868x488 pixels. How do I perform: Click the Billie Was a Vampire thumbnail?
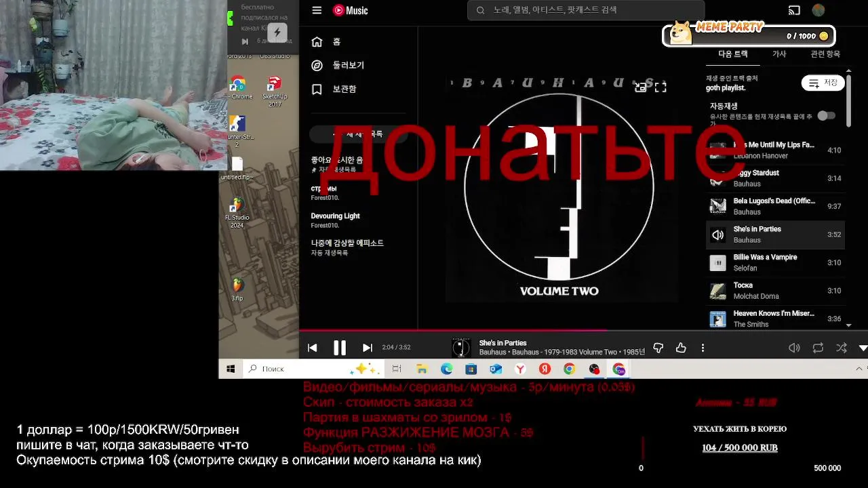pyautogui.click(x=717, y=262)
